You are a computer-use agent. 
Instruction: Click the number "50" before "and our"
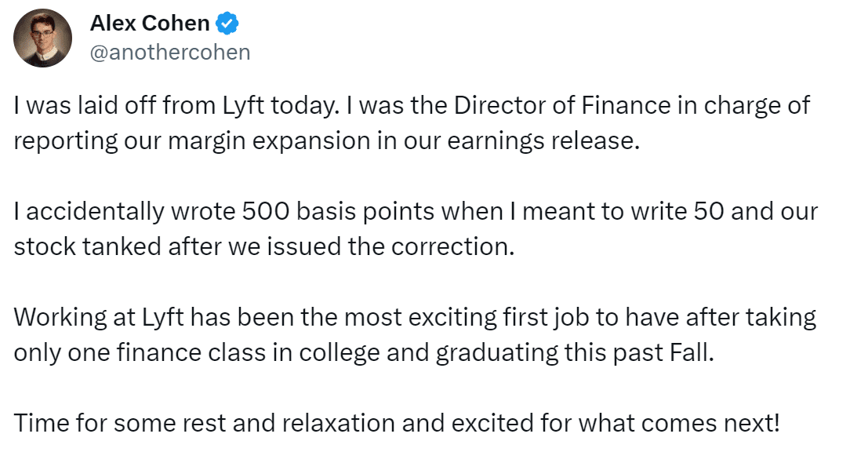coord(709,212)
